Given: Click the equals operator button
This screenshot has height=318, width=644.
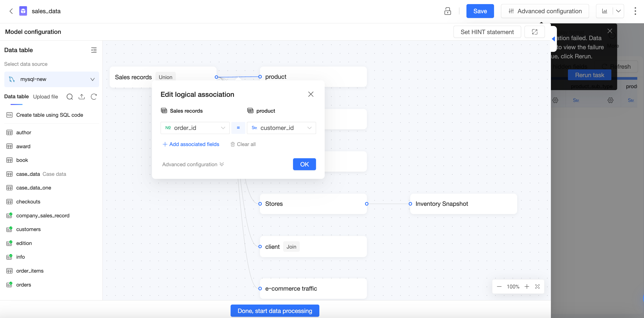Looking at the screenshot, I should [x=238, y=128].
